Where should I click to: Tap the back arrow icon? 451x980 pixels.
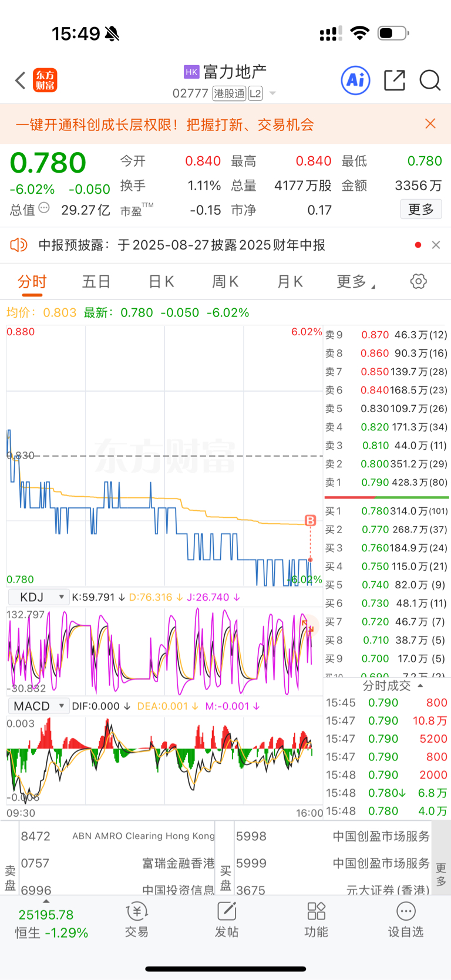click(21, 80)
